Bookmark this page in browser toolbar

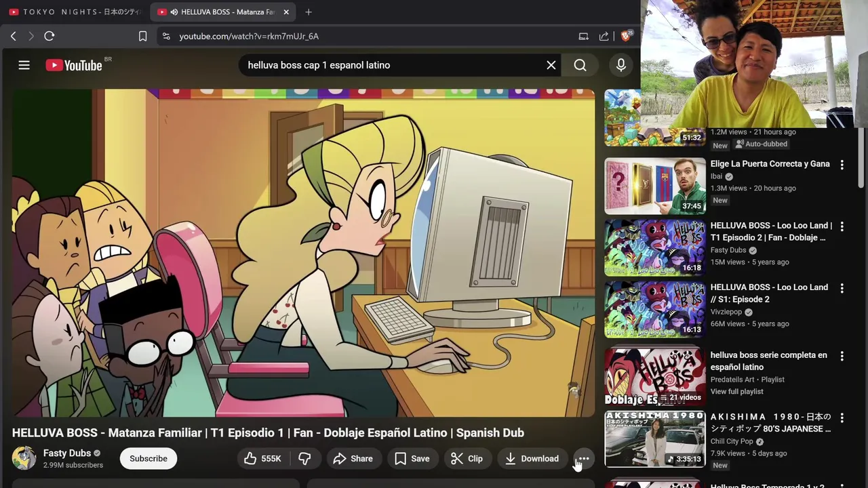142,36
